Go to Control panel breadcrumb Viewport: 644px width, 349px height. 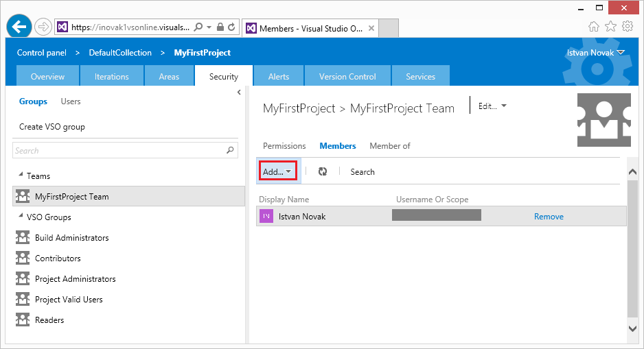(x=41, y=53)
